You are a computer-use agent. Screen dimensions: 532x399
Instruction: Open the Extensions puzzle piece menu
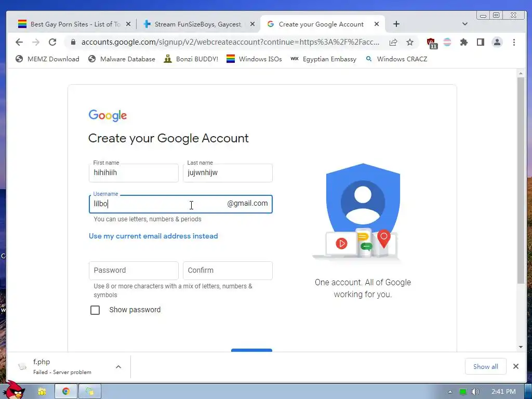[x=464, y=42]
